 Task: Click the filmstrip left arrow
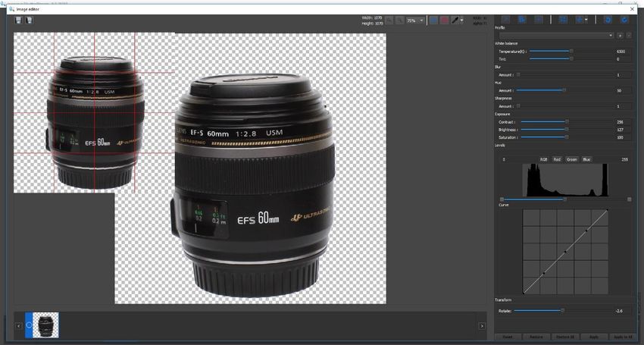pos(18,326)
